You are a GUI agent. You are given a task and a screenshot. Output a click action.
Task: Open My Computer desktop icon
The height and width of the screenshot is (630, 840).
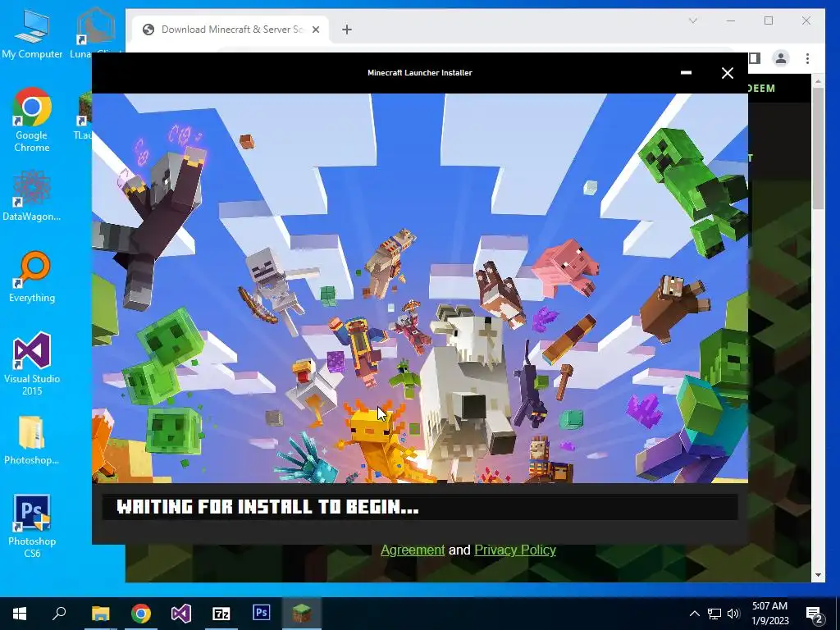(x=32, y=33)
